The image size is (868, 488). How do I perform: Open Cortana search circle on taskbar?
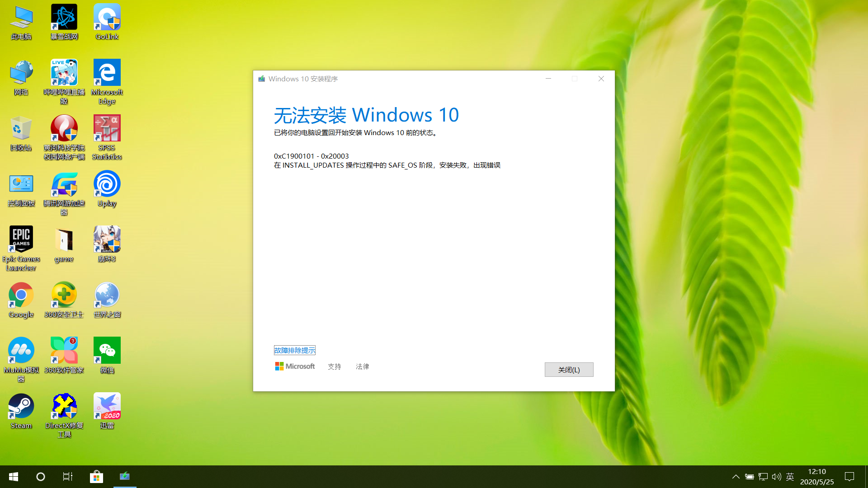point(41,477)
